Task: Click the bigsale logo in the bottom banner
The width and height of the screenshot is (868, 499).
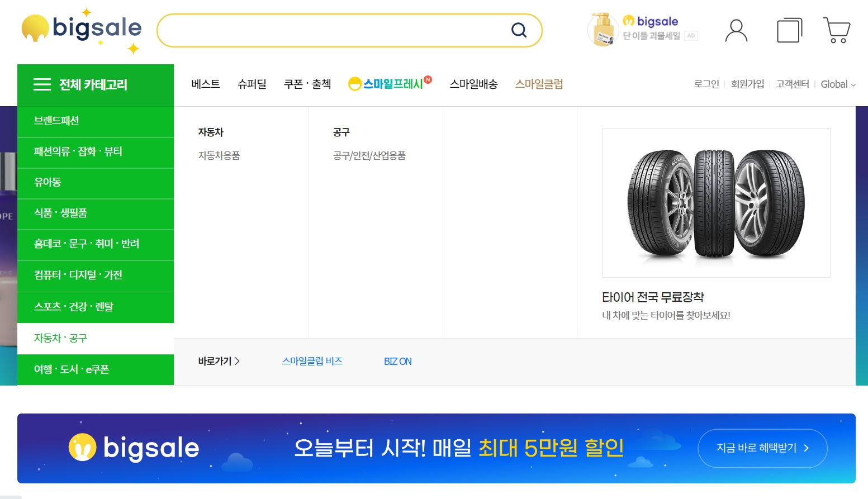Action: click(x=134, y=448)
